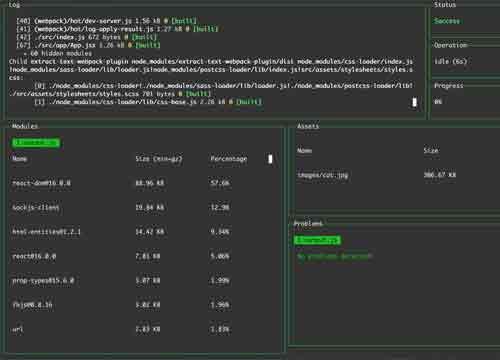Click the Name column header in Assets
This screenshot has width=500, height=360.
pyautogui.click(x=305, y=151)
